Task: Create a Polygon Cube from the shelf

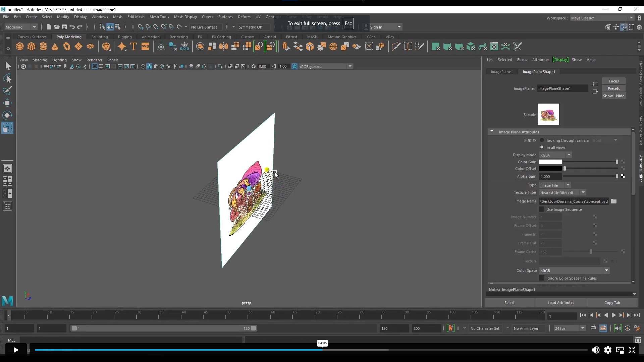Action: click(31, 46)
